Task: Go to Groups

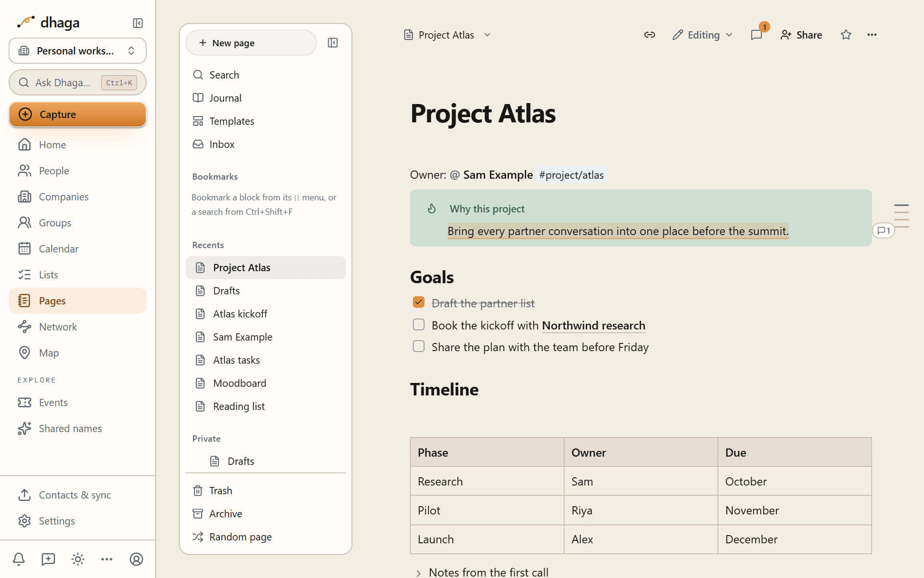Action: tap(77, 223)
